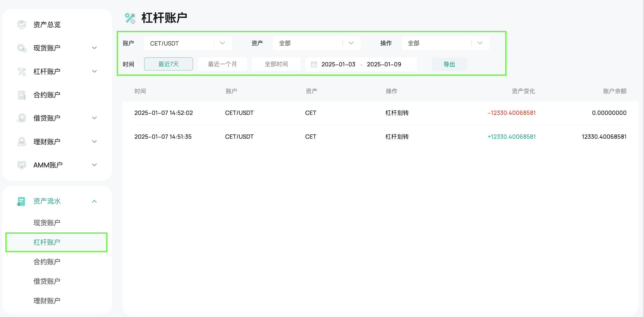Click the 杠杆账户 percent icon in sidebar
The width and height of the screenshot is (644, 317).
[x=22, y=71]
